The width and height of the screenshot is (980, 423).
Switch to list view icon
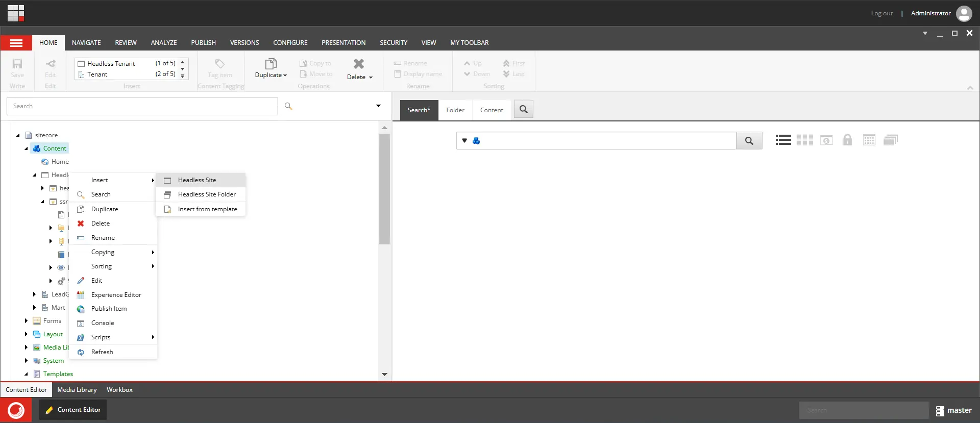[x=783, y=140]
